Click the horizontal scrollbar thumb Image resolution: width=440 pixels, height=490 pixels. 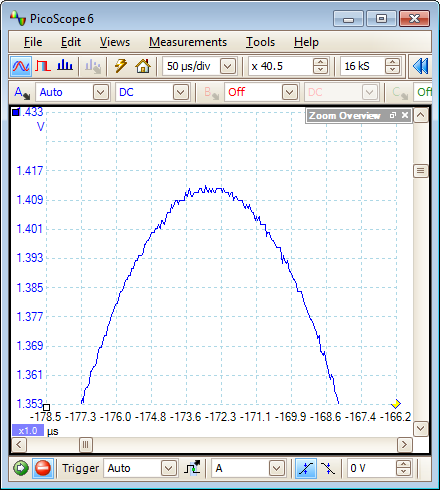point(86,445)
